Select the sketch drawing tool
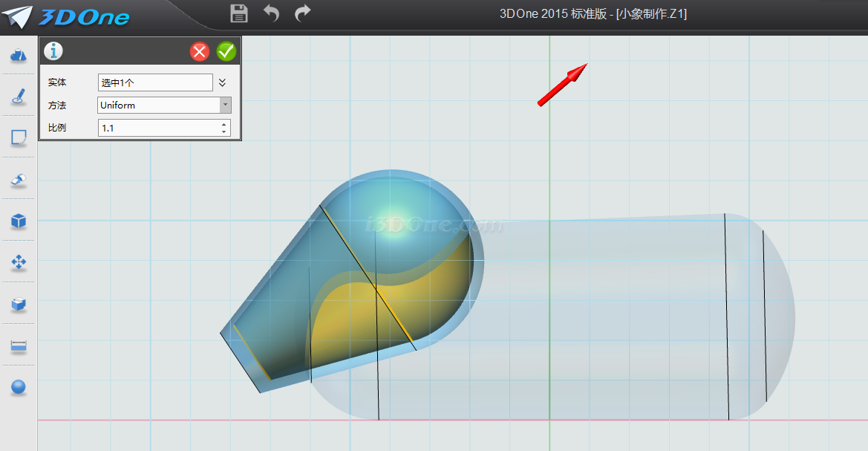This screenshot has width=868, height=451. [19, 97]
